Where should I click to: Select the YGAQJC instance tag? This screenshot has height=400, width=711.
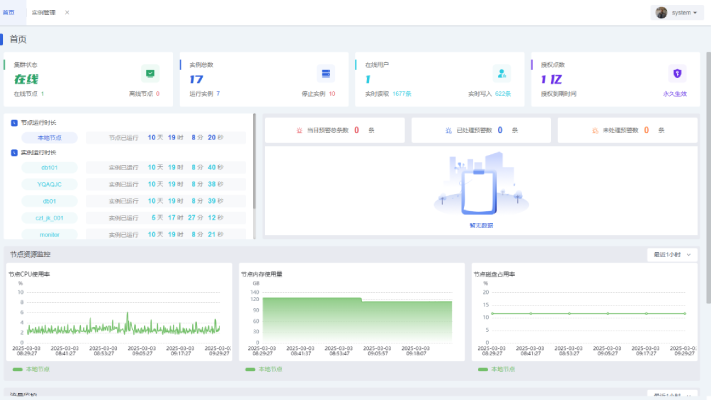point(49,184)
